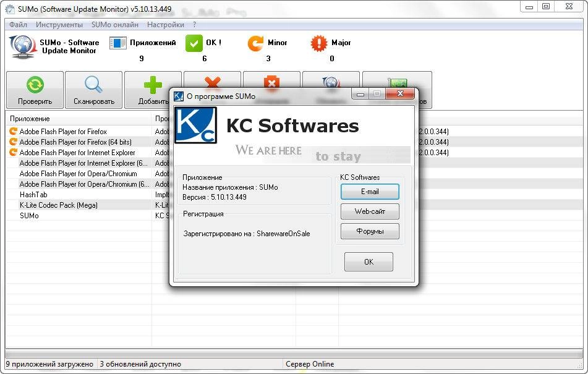Click the 'Сервер Online' status text
This screenshot has width=588, height=374.
pyautogui.click(x=310, y=364)
